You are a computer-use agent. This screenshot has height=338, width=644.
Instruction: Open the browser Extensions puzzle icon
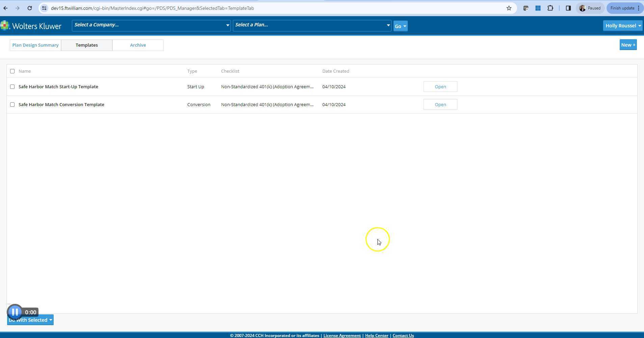pos(551,8)
